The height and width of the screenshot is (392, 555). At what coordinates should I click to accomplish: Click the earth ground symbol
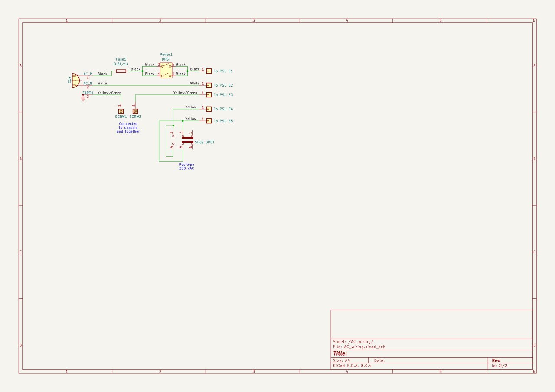click(83, 98)
